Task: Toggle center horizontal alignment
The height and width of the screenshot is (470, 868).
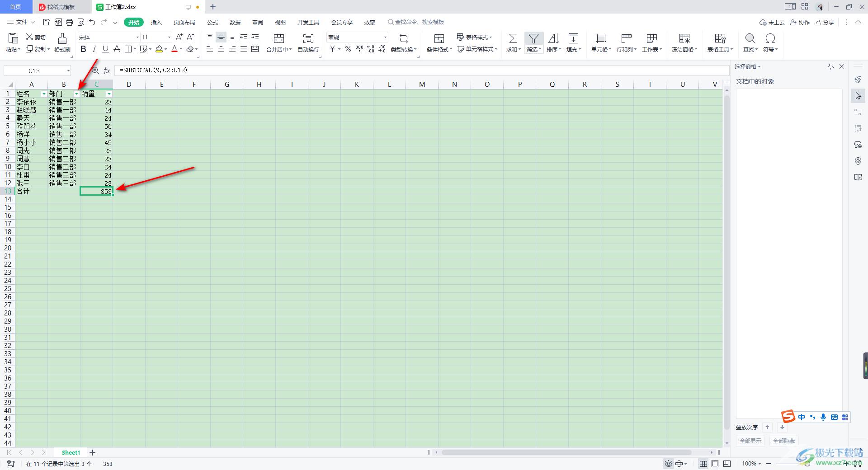Action: (221, 49)
